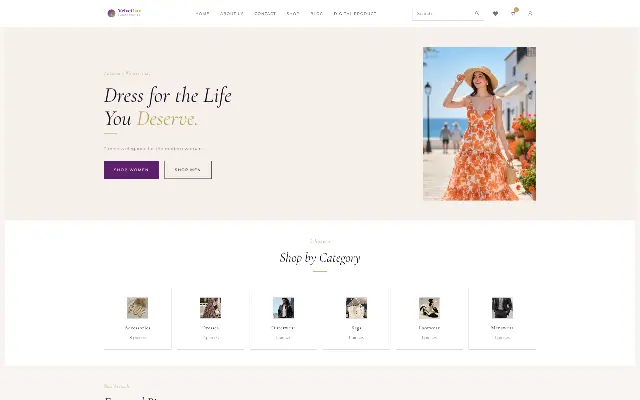This screenshot has width=640, height=400.
Task: Select the Bags category card image
Action: (356, 308)
